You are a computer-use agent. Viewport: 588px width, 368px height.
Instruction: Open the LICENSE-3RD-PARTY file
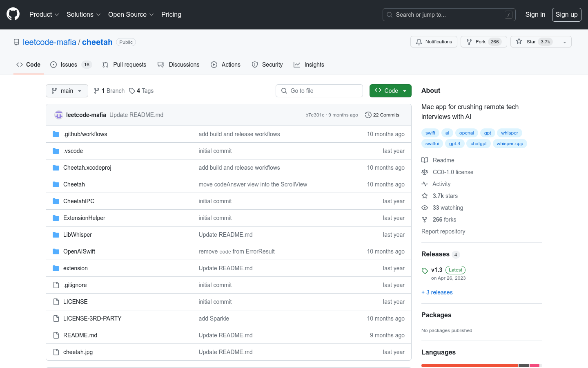92,319
